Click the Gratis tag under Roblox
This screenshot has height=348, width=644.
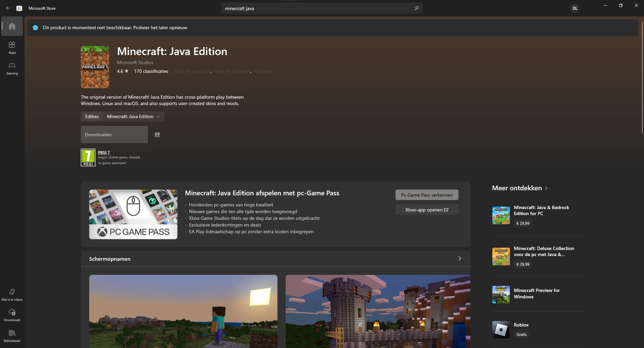point(522,334)
